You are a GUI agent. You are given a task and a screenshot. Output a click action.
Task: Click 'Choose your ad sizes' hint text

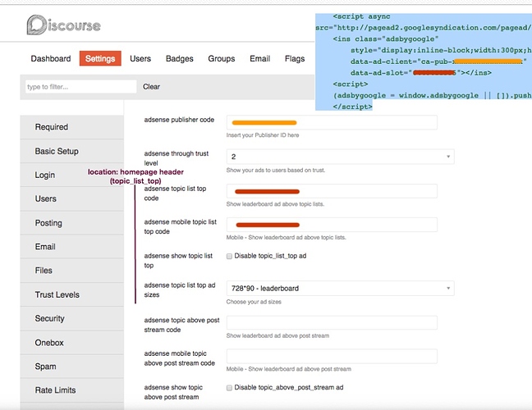click(254, 302)
